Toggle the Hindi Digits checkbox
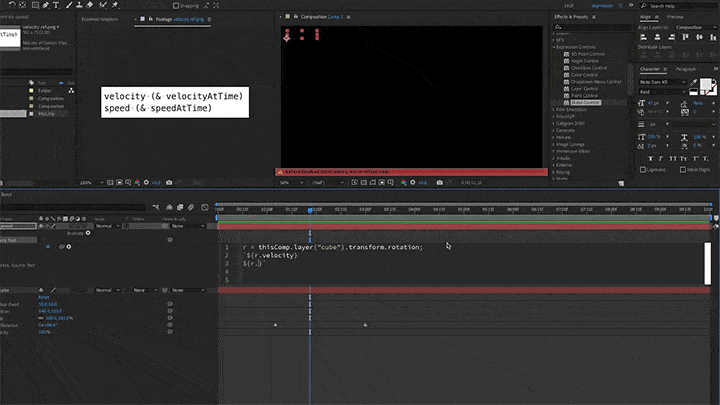 coord(683,170)
